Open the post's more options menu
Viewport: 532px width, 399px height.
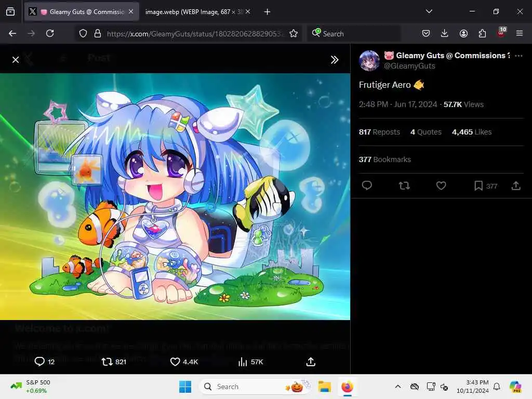tap(518, 56)
